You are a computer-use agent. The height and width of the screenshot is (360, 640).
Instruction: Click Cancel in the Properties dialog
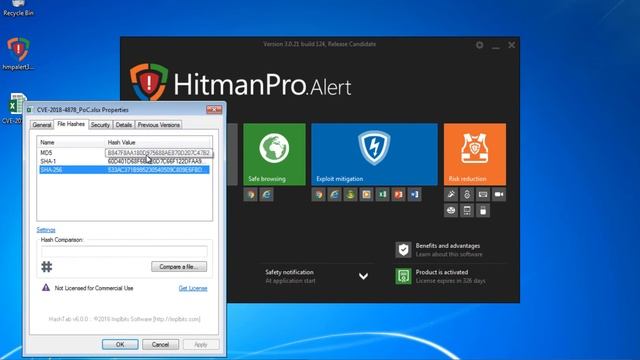tap(160, 344)
